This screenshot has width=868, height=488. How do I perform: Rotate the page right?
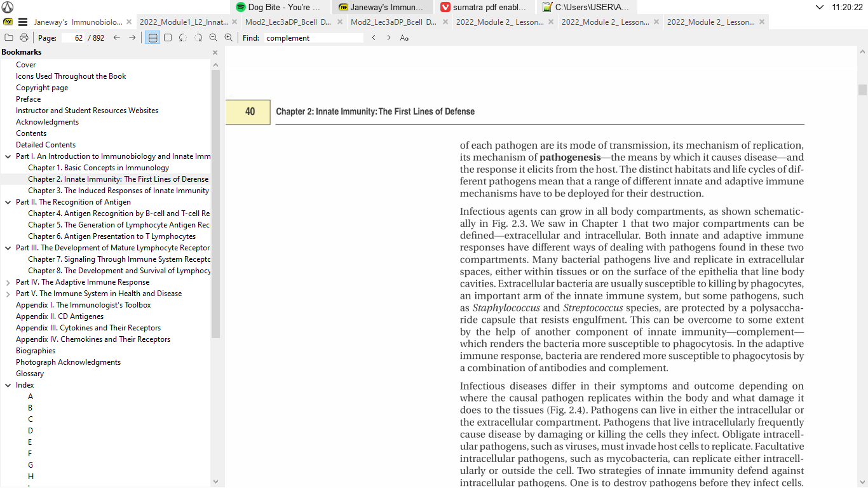(x=198, y=37)
